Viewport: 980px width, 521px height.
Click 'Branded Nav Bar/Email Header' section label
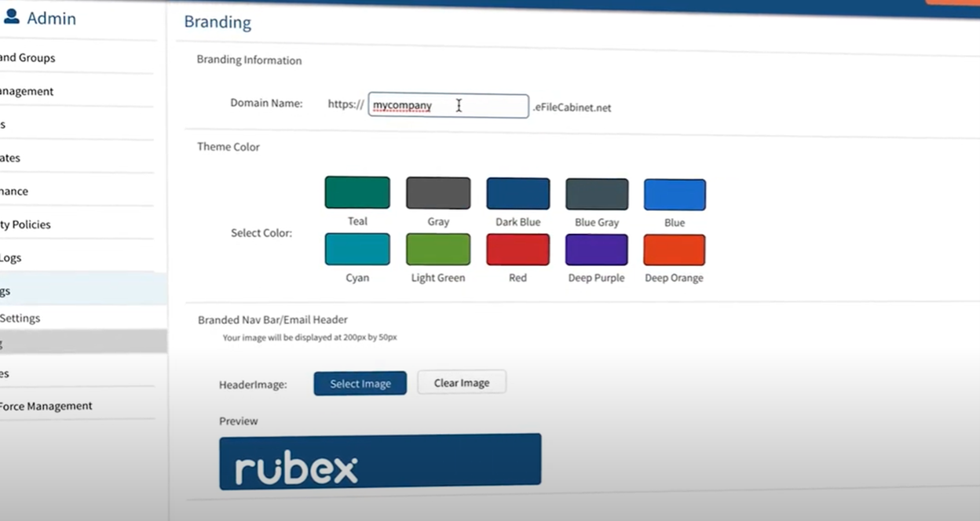pyautogui.click(x=272, y=320)
